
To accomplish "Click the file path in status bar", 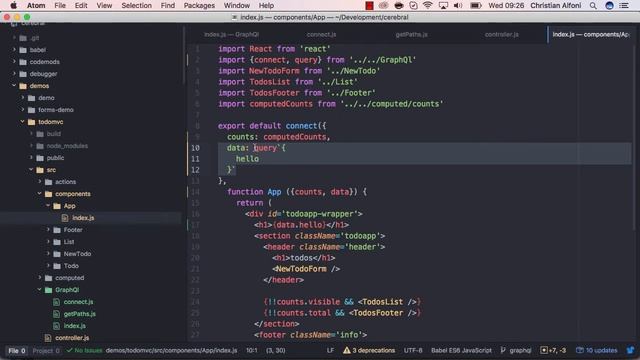I will [x=171, y=350].
